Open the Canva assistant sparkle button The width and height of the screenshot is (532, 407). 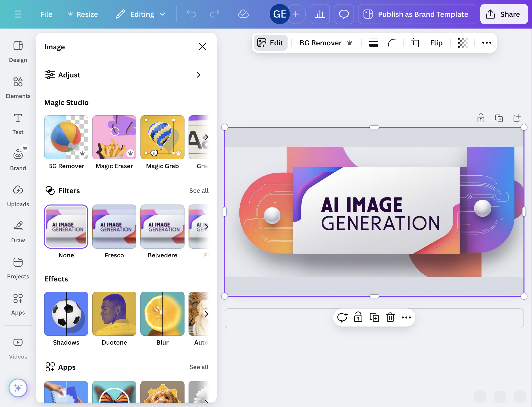coord(18,388)
